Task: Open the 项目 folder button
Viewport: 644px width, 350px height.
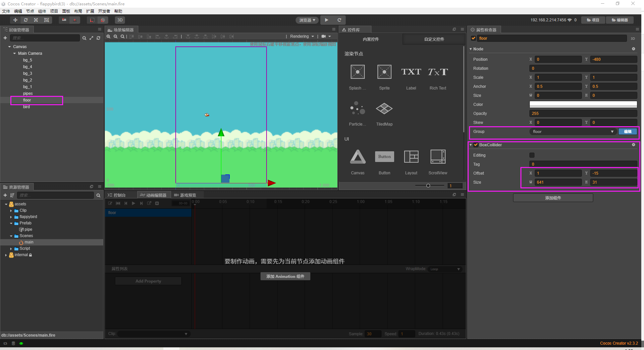Action: pyautogui.click(x=593, y=20)
